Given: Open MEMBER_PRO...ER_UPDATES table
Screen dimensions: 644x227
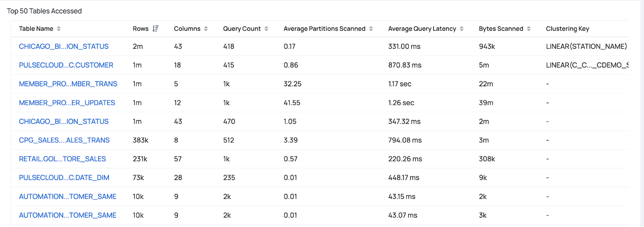Looking at the screenshot, I should pos(67,103).
